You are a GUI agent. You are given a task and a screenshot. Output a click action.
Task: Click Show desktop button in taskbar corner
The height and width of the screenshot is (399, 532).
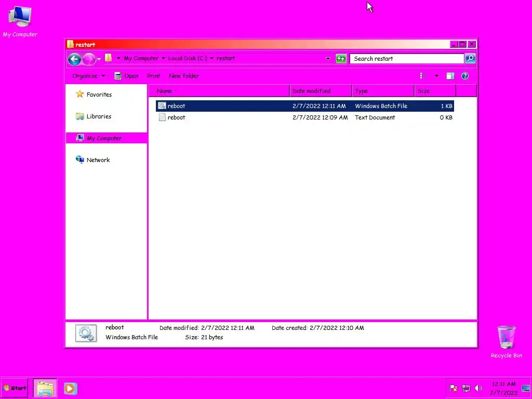point(526,388)
